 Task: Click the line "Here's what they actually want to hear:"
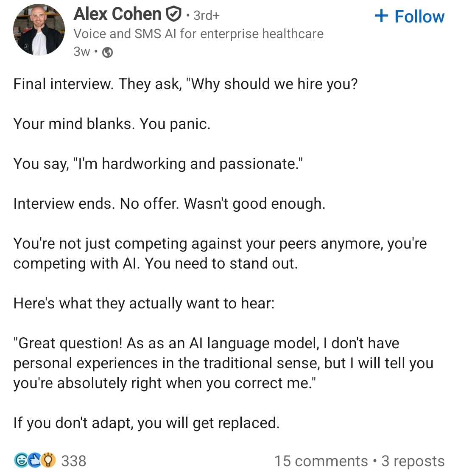click(144, 303)
